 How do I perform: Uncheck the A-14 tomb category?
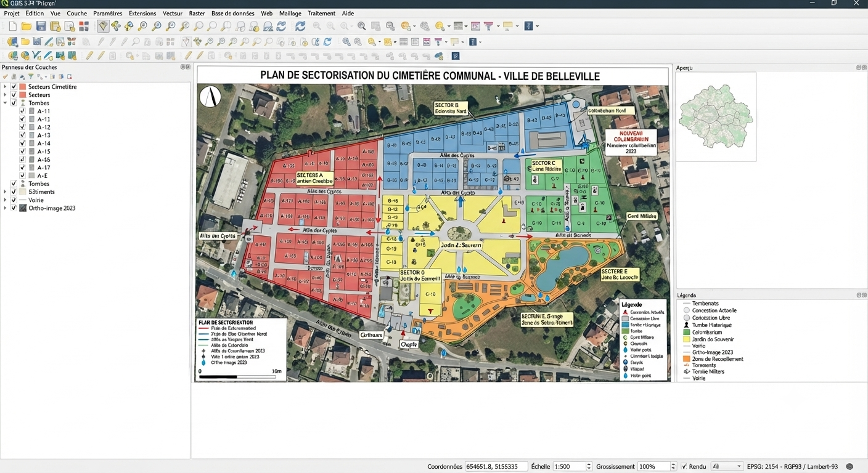tap(23, 143)
